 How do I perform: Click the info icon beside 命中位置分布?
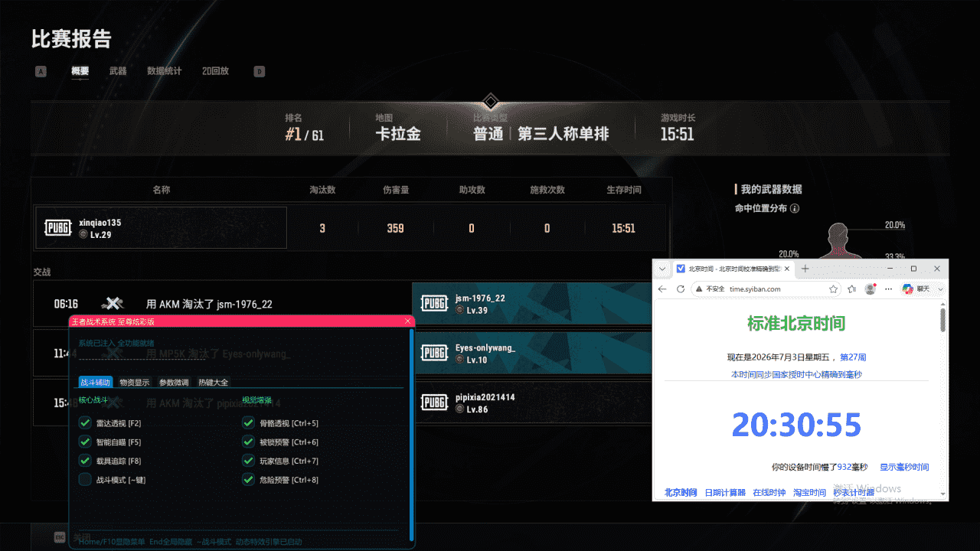click(795, 208)
